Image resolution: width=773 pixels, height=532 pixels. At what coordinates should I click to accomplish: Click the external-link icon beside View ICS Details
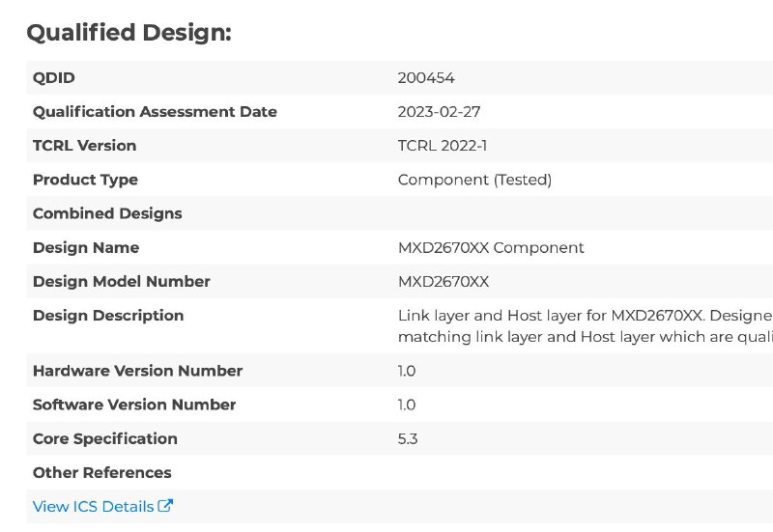point(165,505)
